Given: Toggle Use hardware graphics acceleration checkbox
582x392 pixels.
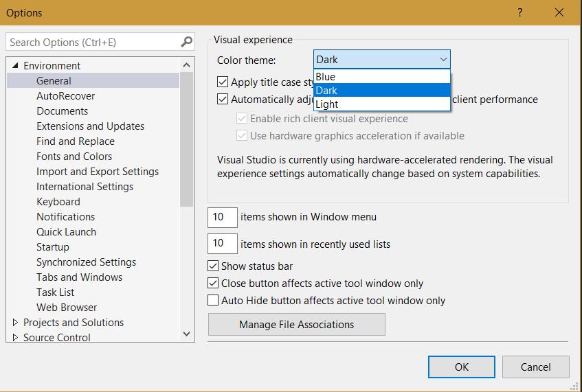Looking at the screenshot, I should pyautogui.click(x=242, y=135).
